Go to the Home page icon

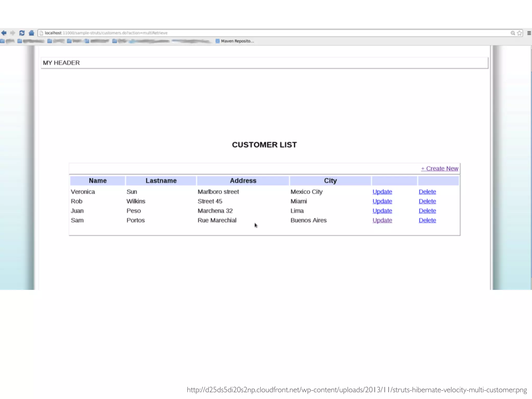(31, 33)
